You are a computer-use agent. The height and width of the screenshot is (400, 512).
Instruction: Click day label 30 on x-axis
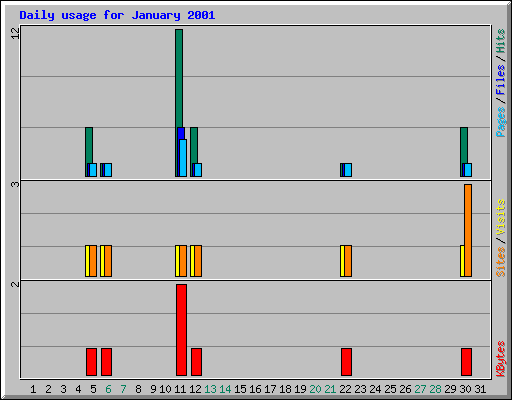click(x=465, y=389)
